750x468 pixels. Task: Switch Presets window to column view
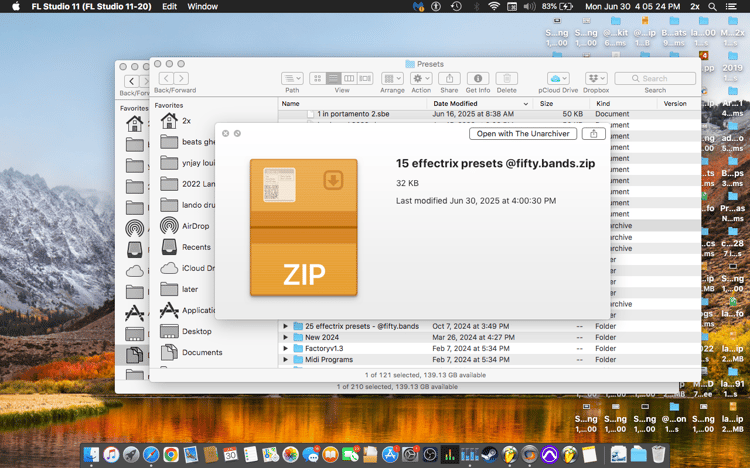click(x=349, y=78)
